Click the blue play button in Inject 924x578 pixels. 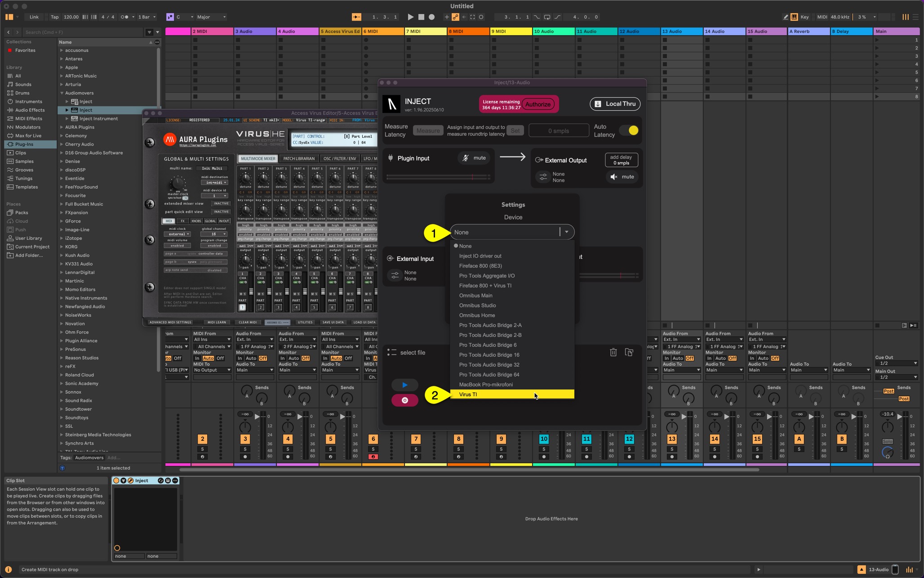tap(404, 385)
